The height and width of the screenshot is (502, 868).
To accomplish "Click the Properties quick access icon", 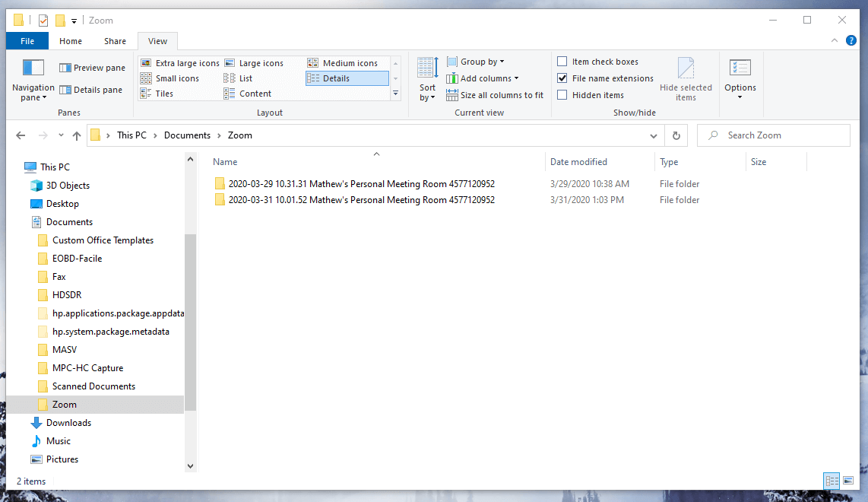I will tap(43, 21).
